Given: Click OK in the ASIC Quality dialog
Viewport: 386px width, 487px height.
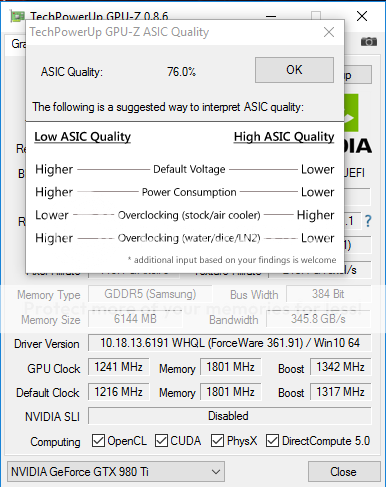Looking at the screenshot, I should coord(294,70).
